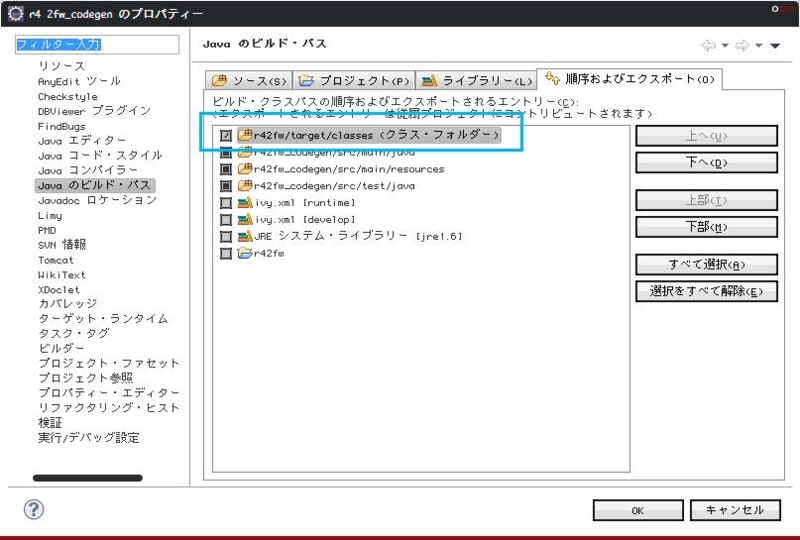Image resolution: width=800 pixels, height=540 pixels.
Task: Select Tomcat in the sidebar
Action: coord(56,260)
